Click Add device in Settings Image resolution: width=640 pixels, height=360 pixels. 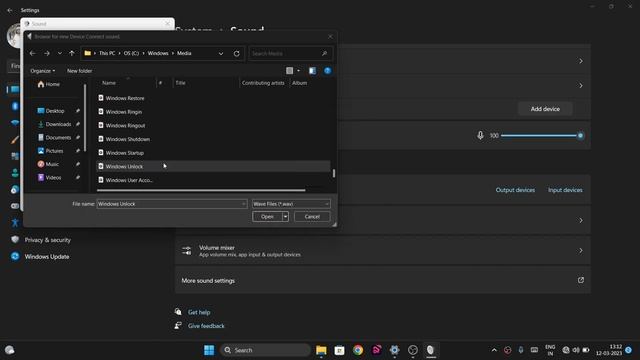pos(545,109)
